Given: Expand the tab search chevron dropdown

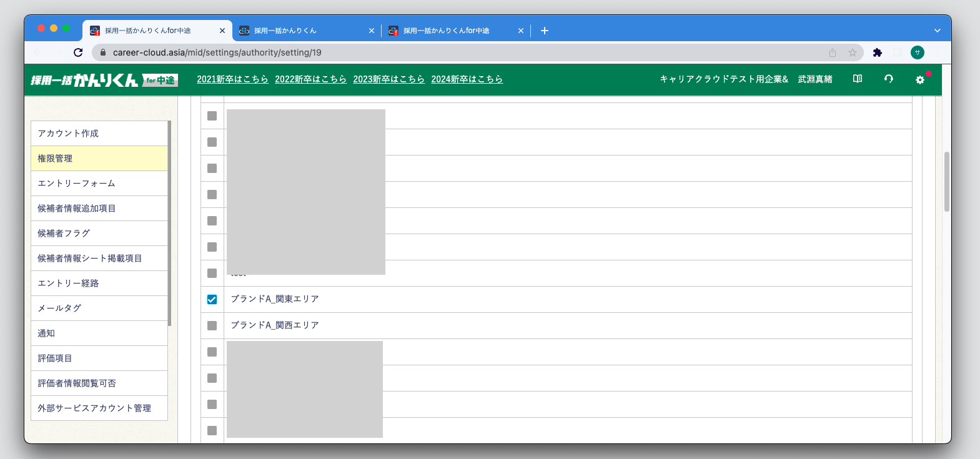Looking at the screenshot, I should [x=937, y=31].
